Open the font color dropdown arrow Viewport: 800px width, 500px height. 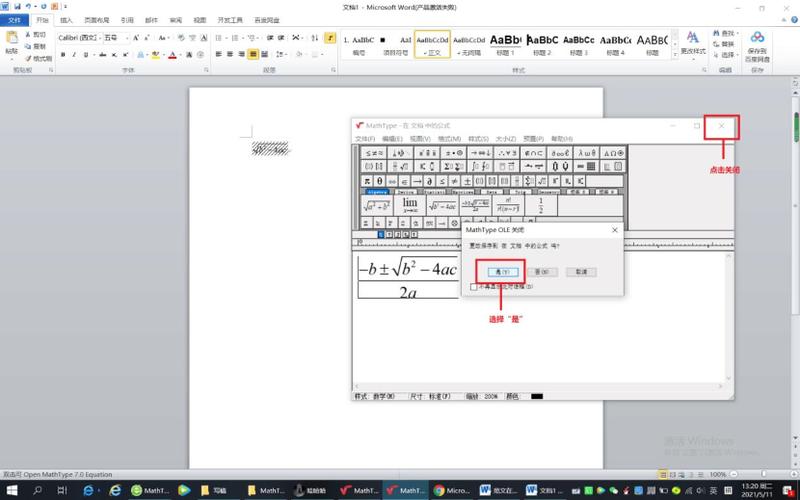(x=180, y=54)
